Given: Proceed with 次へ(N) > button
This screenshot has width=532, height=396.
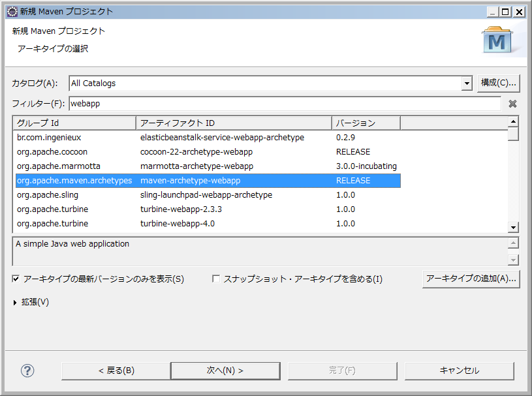Looking at the screenshot, I should coord(225,371).
